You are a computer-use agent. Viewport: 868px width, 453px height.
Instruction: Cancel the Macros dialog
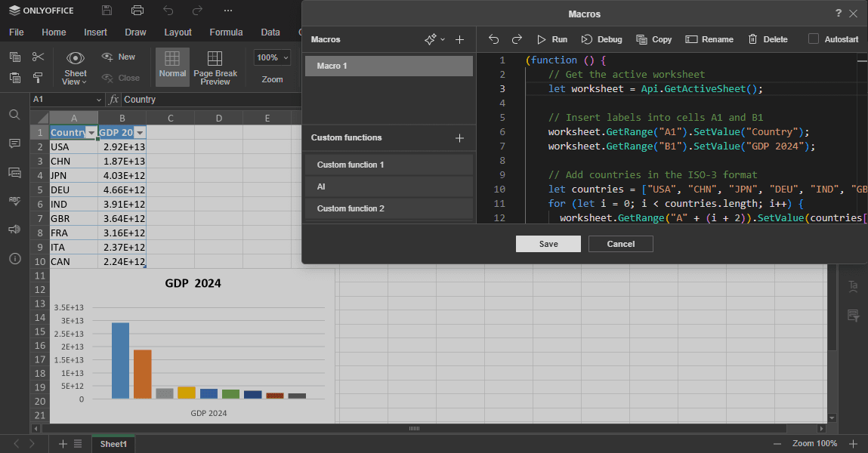(x=620, y=244)
